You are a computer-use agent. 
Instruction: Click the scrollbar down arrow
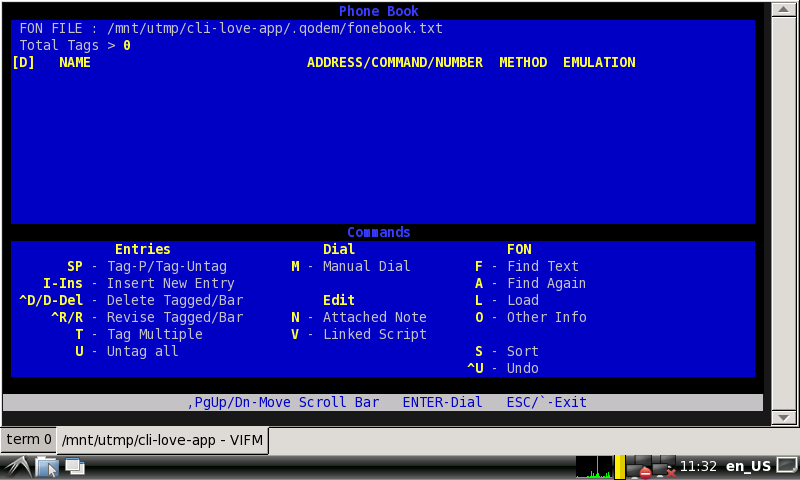click(783, 418)
